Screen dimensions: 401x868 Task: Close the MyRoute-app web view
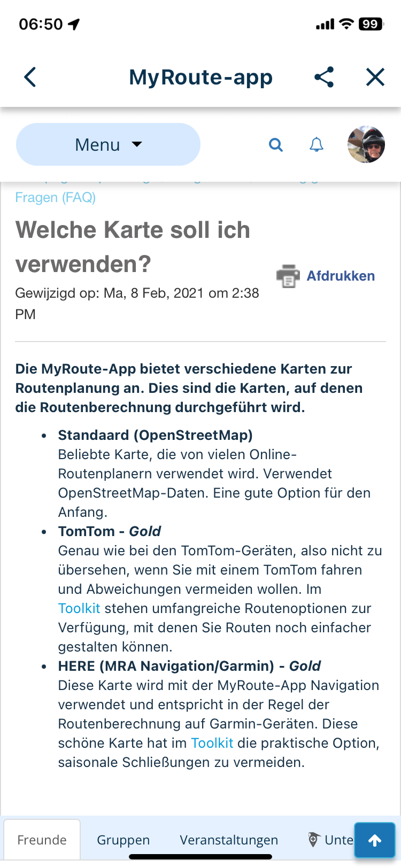click(375, 77)
